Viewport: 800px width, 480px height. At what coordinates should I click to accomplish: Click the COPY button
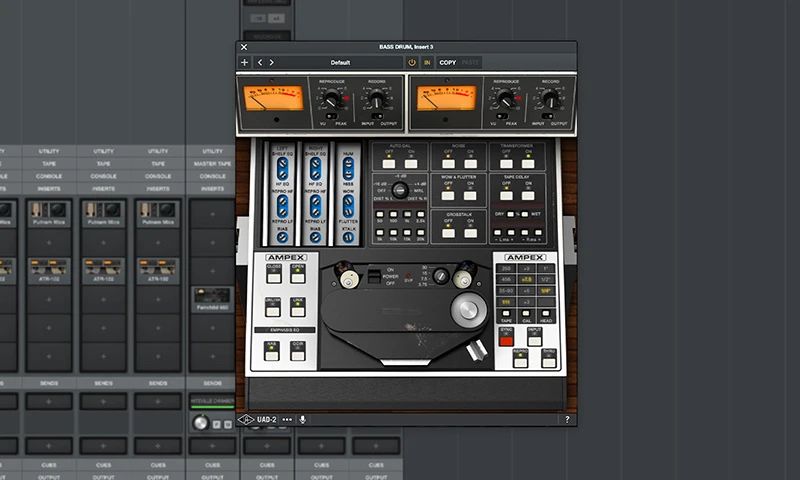point(447,63)
